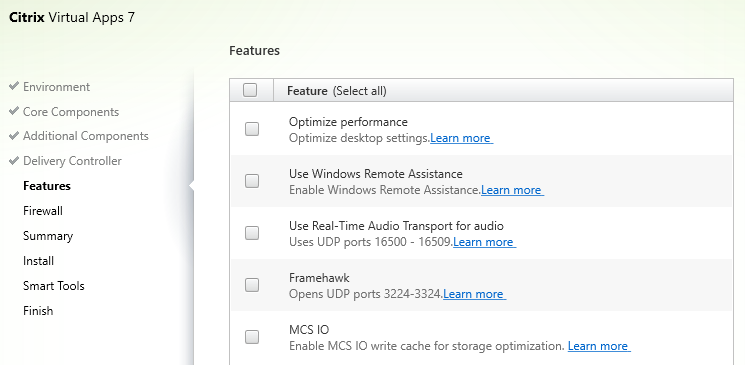The image size is (745, 365).
Task: Enable Real-Time Audio Transport checkbox
Action: [x=252, y=233]
